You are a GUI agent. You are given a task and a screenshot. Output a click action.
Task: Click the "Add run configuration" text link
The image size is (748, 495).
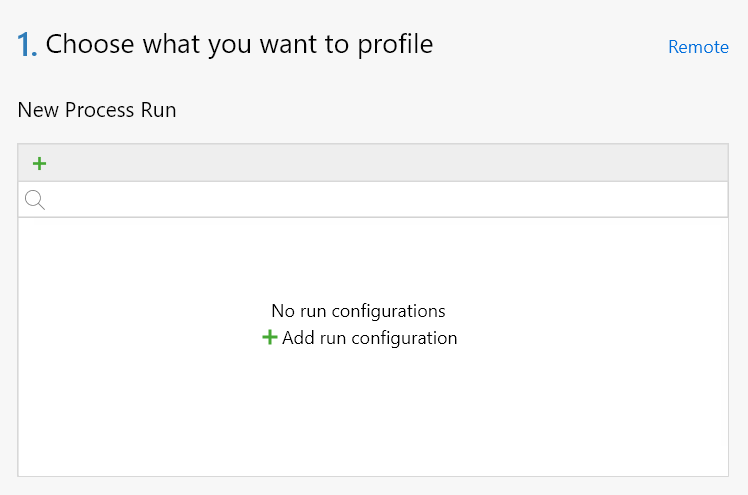(369, 338)
